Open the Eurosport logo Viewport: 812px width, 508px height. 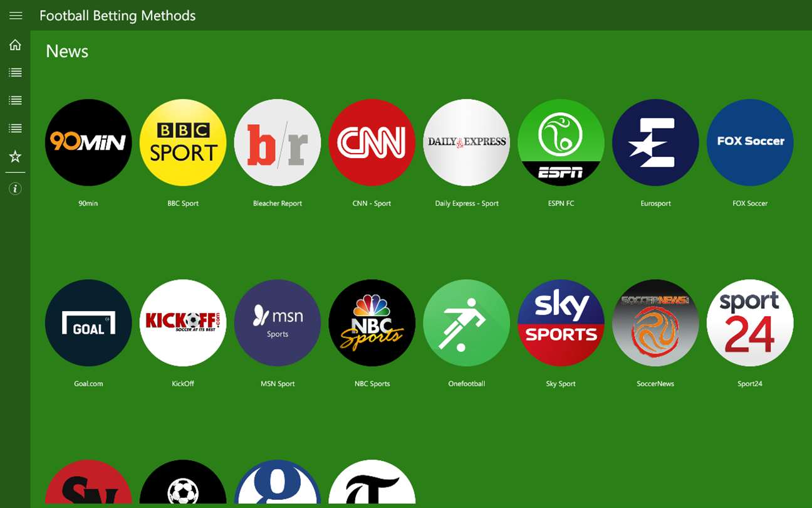click(x=656, y=142)
